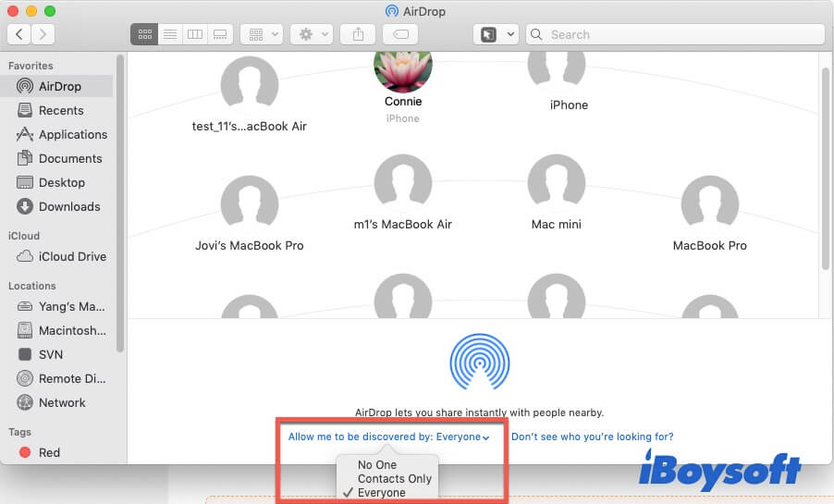Click the iCloud Drive cloud icon
Image resolution: width=834 pixels, height=504 pixels.
pos(24,256)
